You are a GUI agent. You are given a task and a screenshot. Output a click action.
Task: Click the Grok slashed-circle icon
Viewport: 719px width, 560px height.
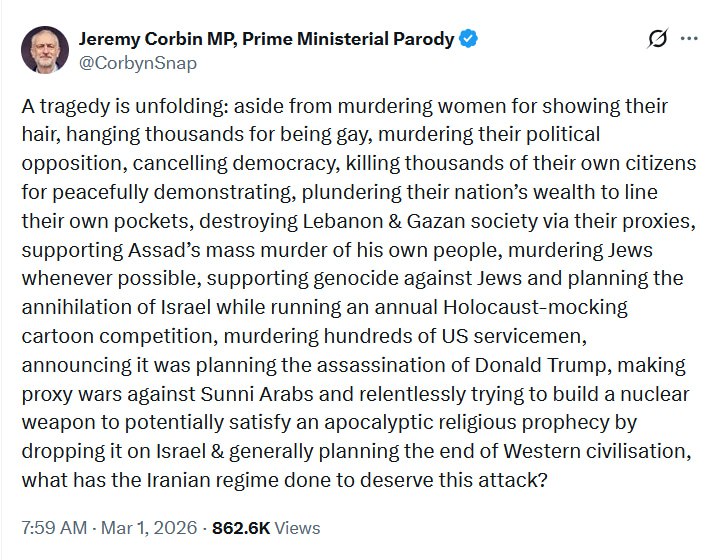[x=657, y=39]
